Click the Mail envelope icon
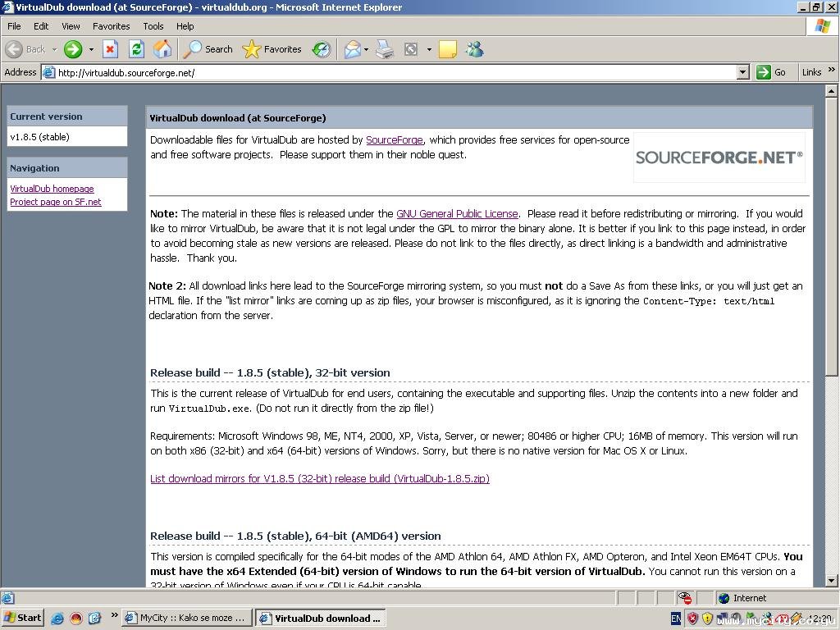 pyautogui.click(x=353, y=49)
